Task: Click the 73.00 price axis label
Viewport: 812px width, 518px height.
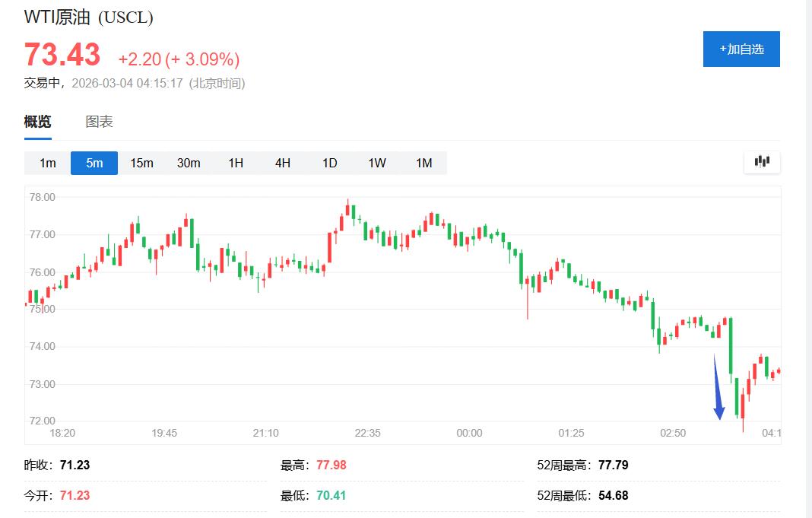Action: coord(43,384)
